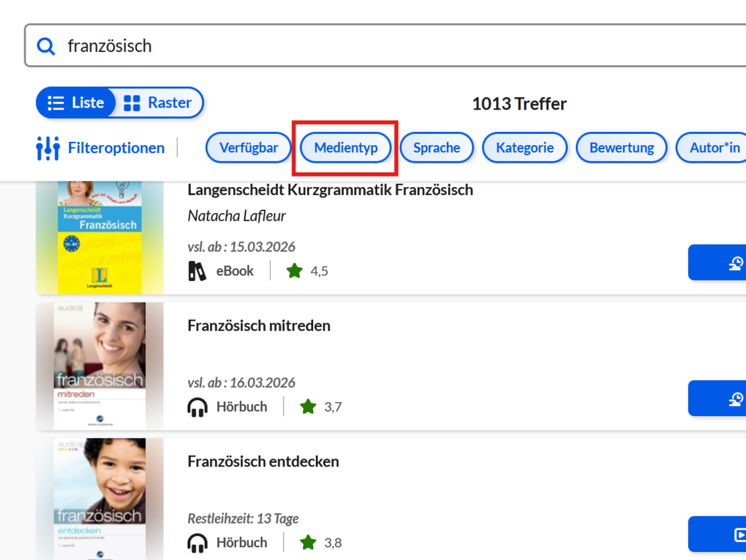The height and width of the screenshot is (560, 746).
Task: Open the Medientyp filter dropdown
Action: click(x=345, y=148)
